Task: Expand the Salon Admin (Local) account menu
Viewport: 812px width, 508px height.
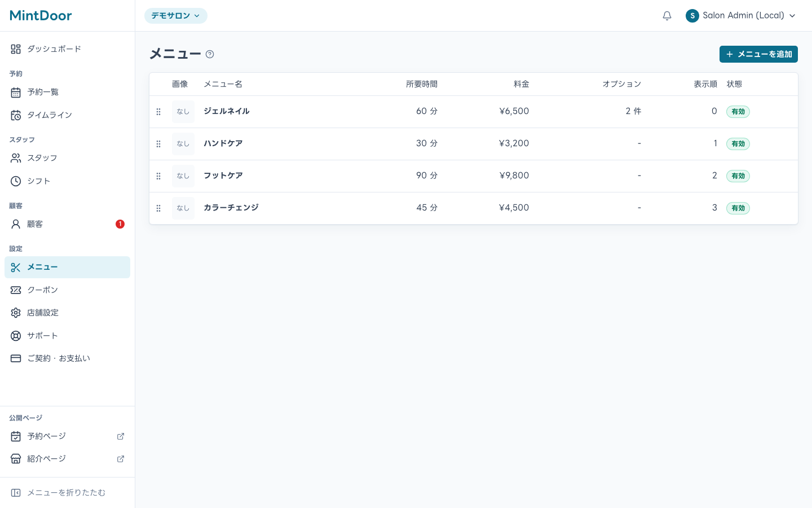Action: [x=741, y=16]
